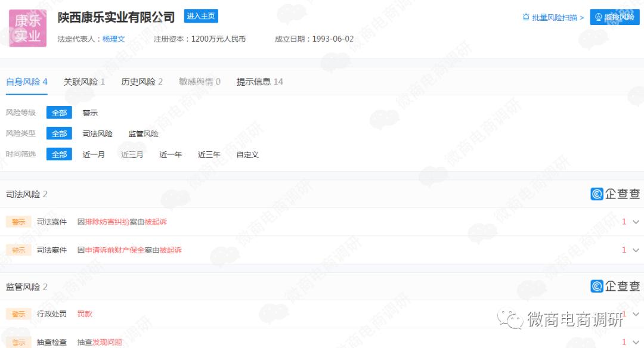The height and width of the screenshot is (348, 644).
Task: Filter time by 近一月
Action: click(x=94, y=155)
